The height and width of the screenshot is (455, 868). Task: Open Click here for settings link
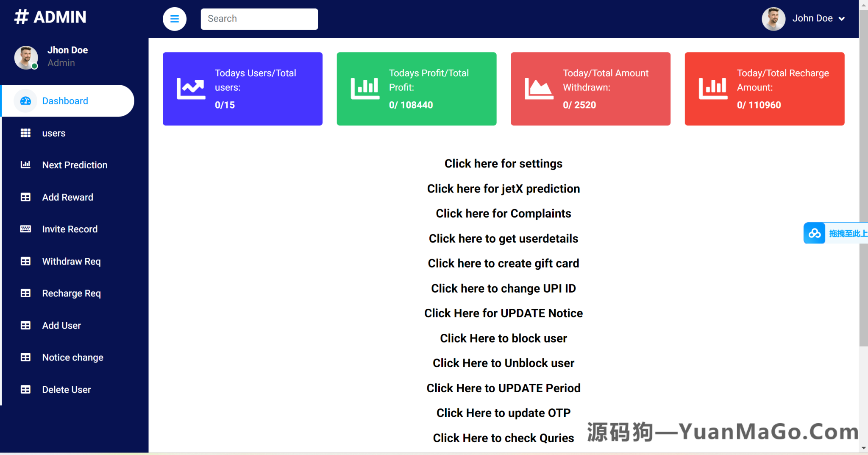click(x=503, y=164)
